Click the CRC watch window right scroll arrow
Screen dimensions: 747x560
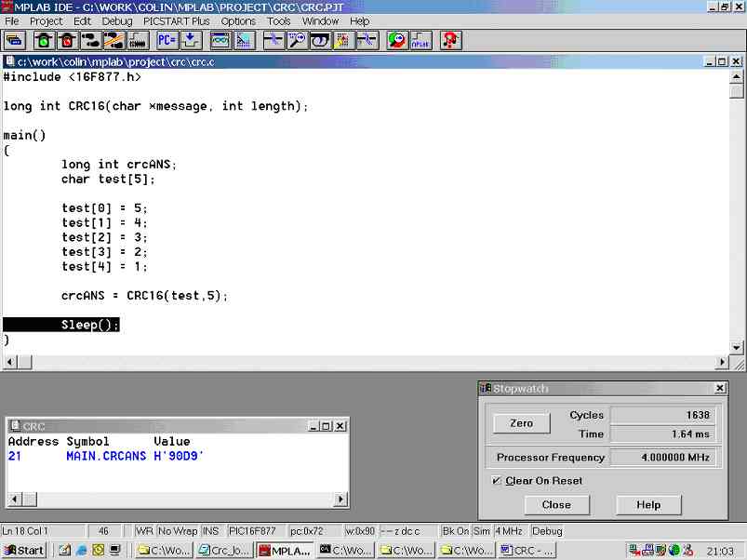pyautogui.click(x=340, y=500)
